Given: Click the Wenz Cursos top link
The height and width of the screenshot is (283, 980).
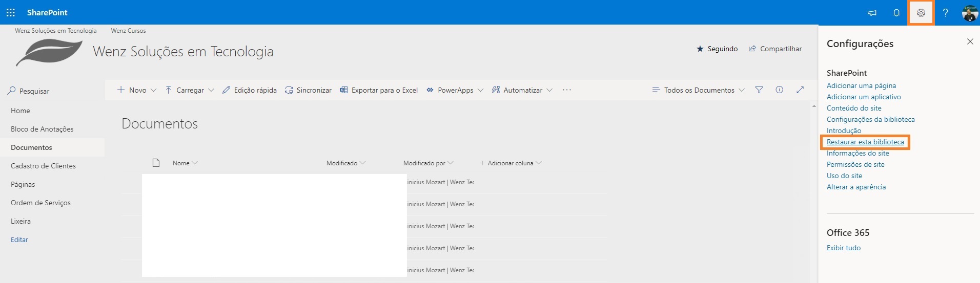Looking at the screenshot, I should point(129,31).
